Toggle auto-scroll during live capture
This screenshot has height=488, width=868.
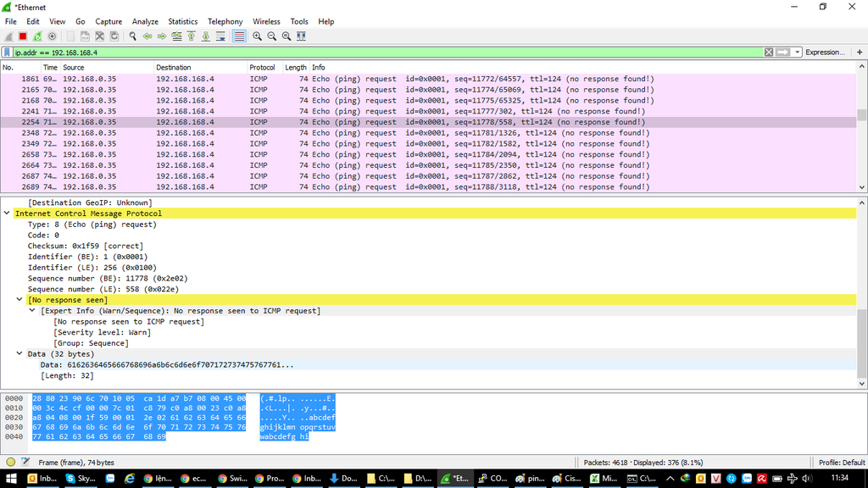[220, 36]
